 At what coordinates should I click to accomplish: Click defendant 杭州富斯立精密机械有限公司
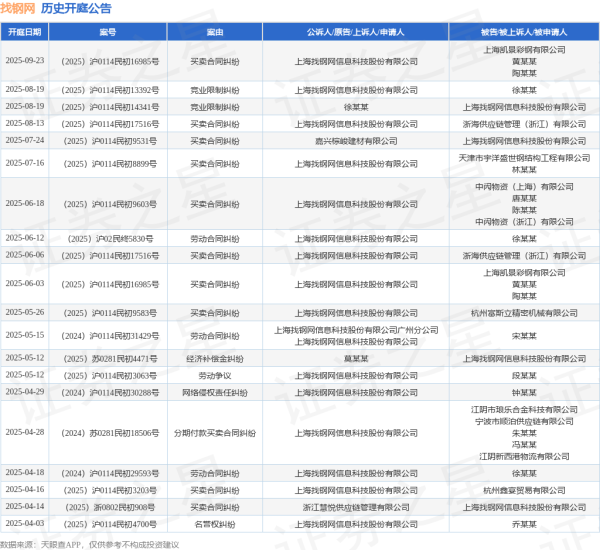pyautogui.click(x=524, y=313)
